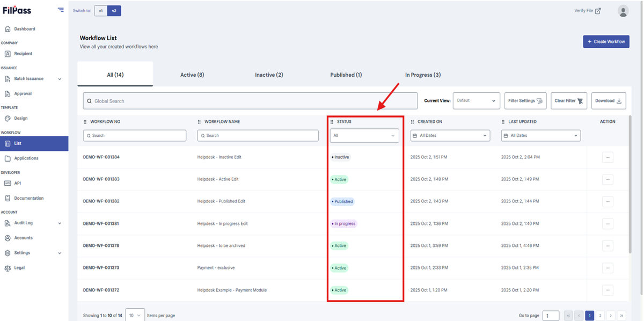Open the Created On All Dates dropdown
The width and height of the screenshot is (644, 321).
[450, 135]
